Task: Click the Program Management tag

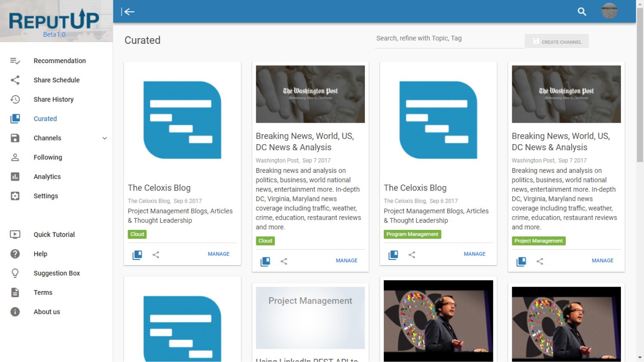Action: pyautogui.click(x=412, y=234)
